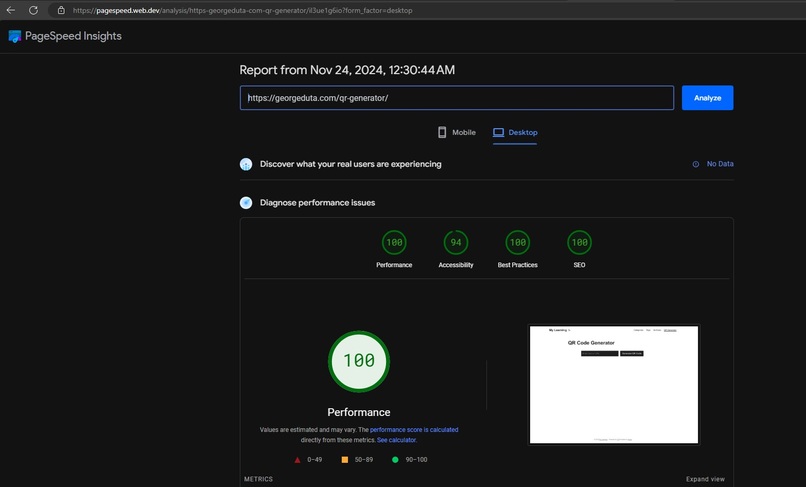Switch to the Mobile tab
The height and width of the screenshot is (487, 806).
(x=456, y=132)
